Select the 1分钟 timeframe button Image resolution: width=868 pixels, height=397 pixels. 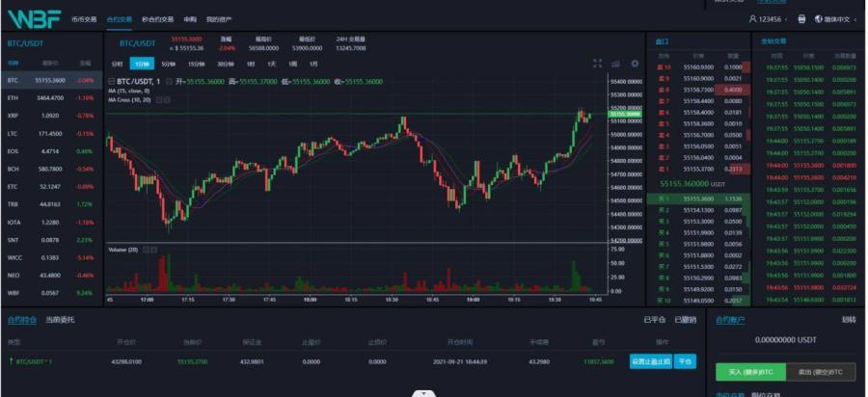[143, 64]
